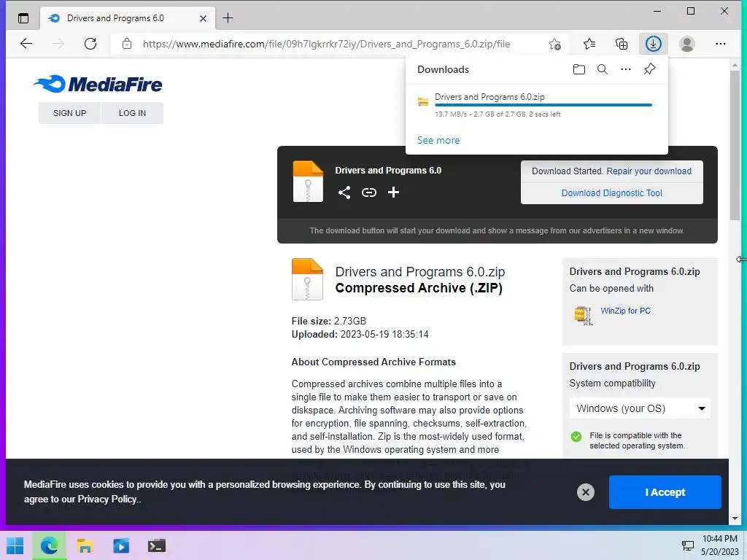Screen dimensions: 747x560
Task: Refresh the current page
Action: point(90,44)
